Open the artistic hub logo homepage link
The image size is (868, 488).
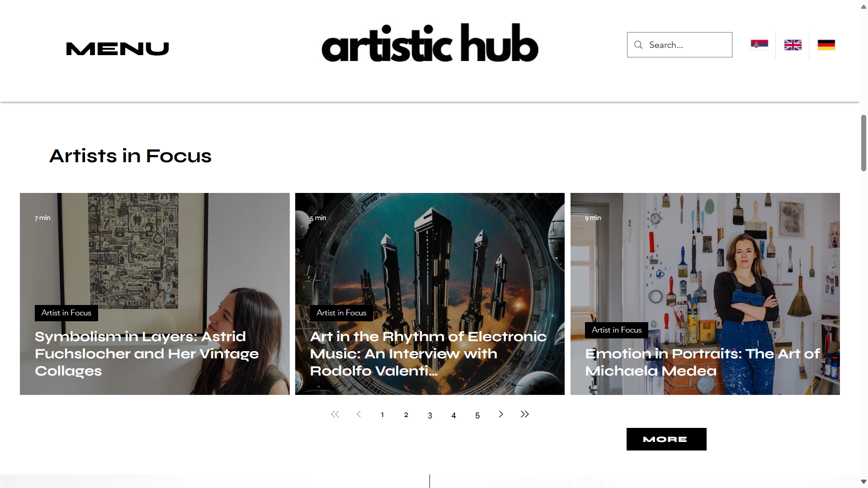click(x=430, y=43)
